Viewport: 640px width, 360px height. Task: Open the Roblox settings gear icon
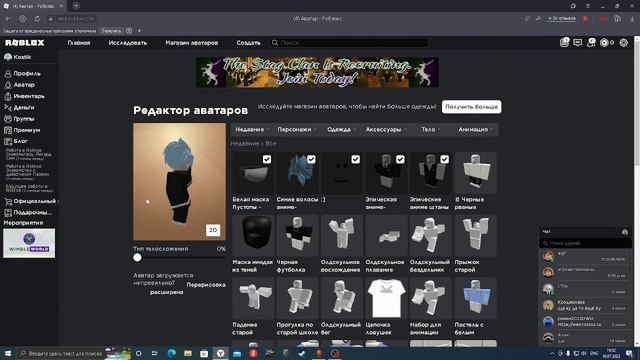624,42
